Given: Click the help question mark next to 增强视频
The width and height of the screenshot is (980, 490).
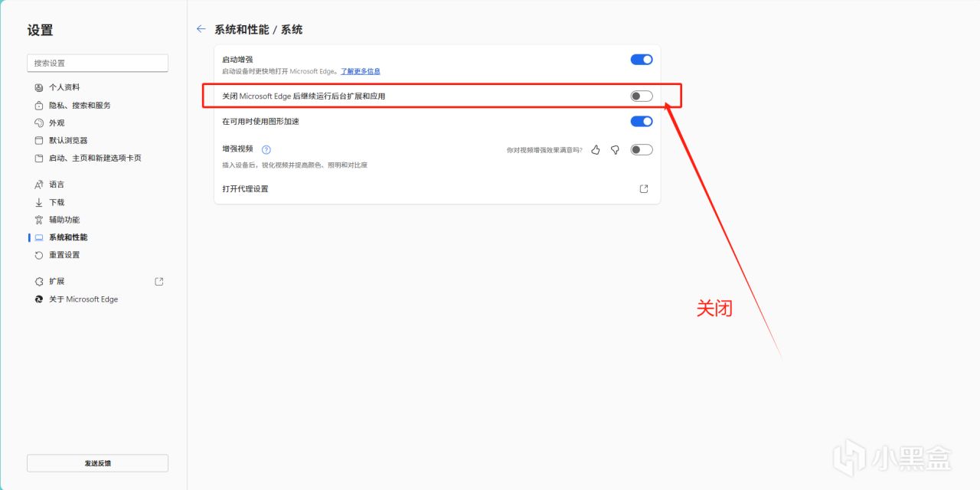Looking at the screenshot, I should point(266,150).
